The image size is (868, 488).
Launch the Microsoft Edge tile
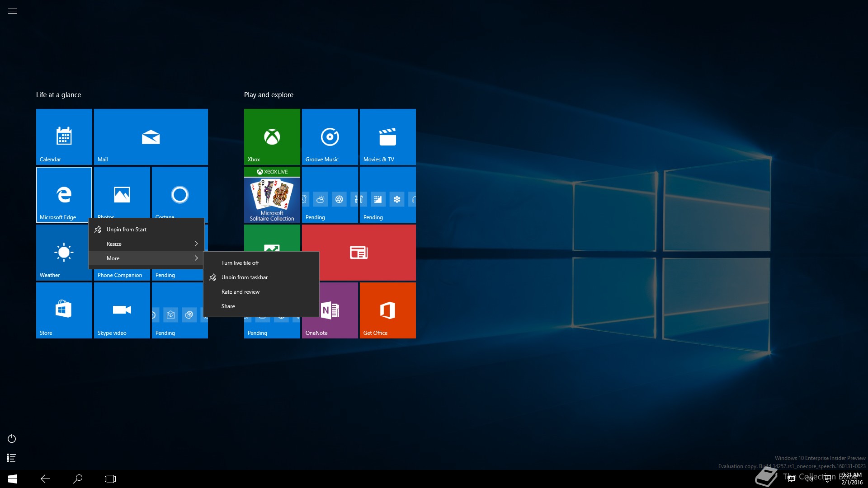64,194
